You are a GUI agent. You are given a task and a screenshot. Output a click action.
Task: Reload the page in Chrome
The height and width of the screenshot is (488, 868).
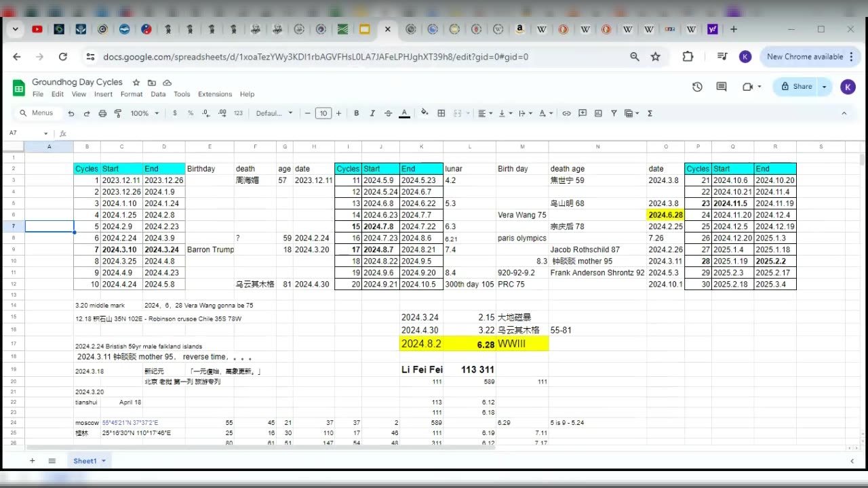63,57
